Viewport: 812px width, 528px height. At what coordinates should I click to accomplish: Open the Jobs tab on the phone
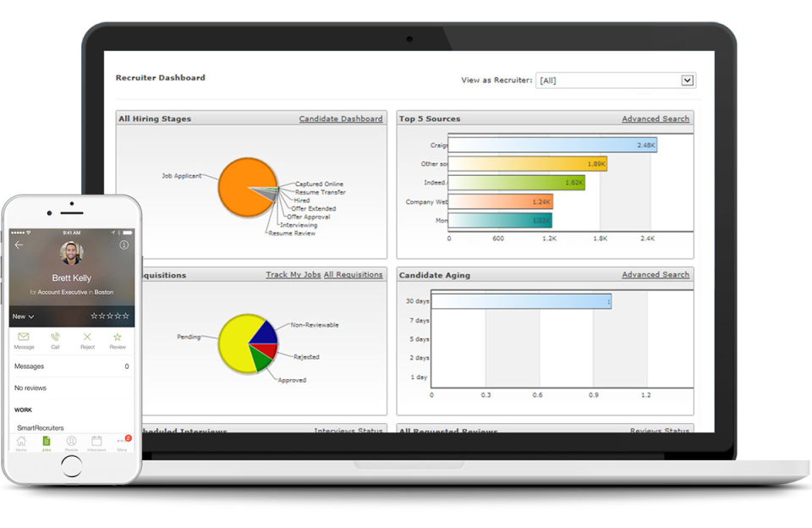[46, 442]
